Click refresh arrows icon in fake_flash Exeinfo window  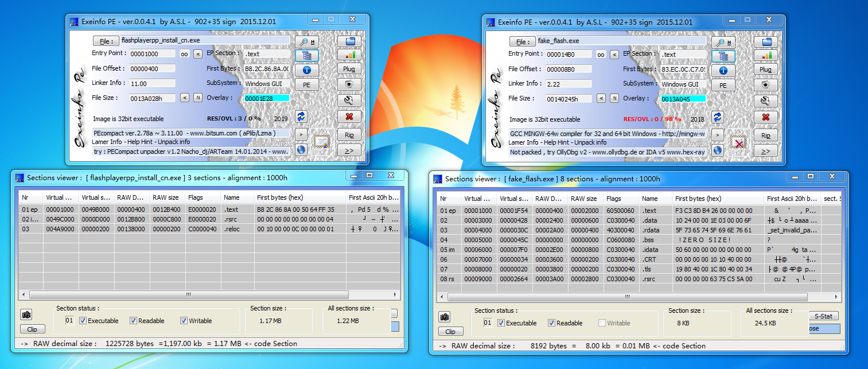coord(718,117)
